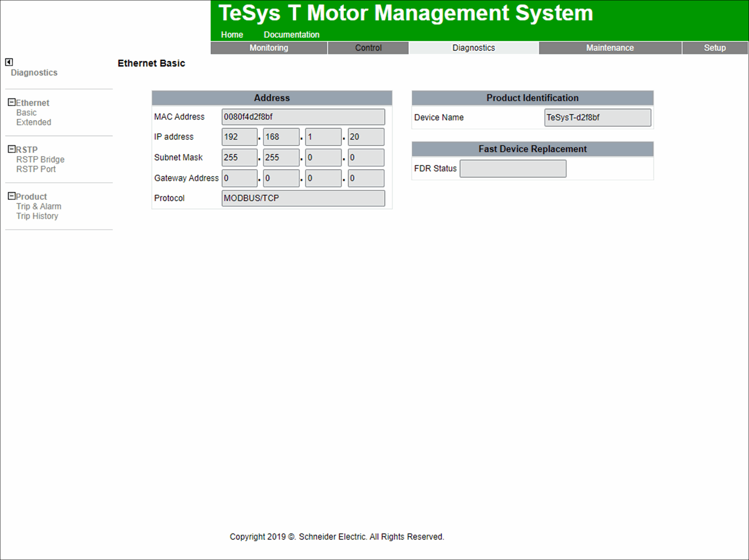
Task: Click the MAC Address label
Action: (x=179, y=117)
